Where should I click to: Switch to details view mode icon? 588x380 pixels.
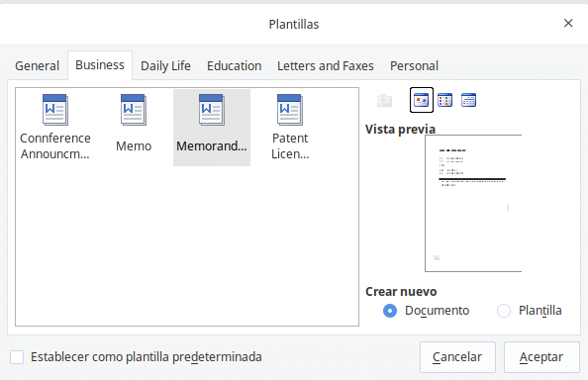tap(469, 100)
